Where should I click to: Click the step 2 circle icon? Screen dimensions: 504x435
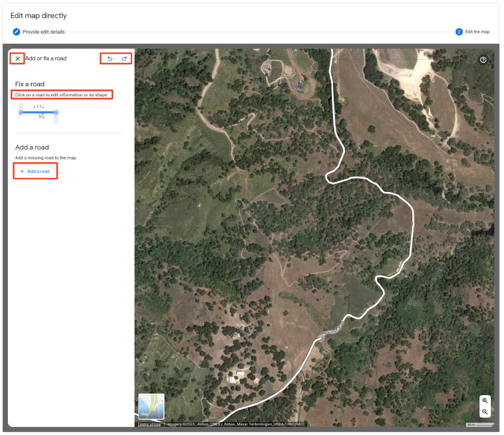(459, 32)
